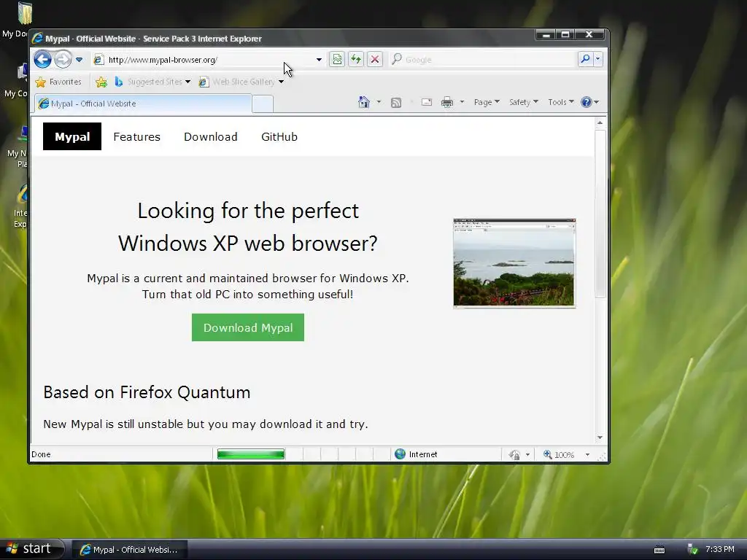
Task: Click the green loading progress bar
Action: click(x=251, y=454)
